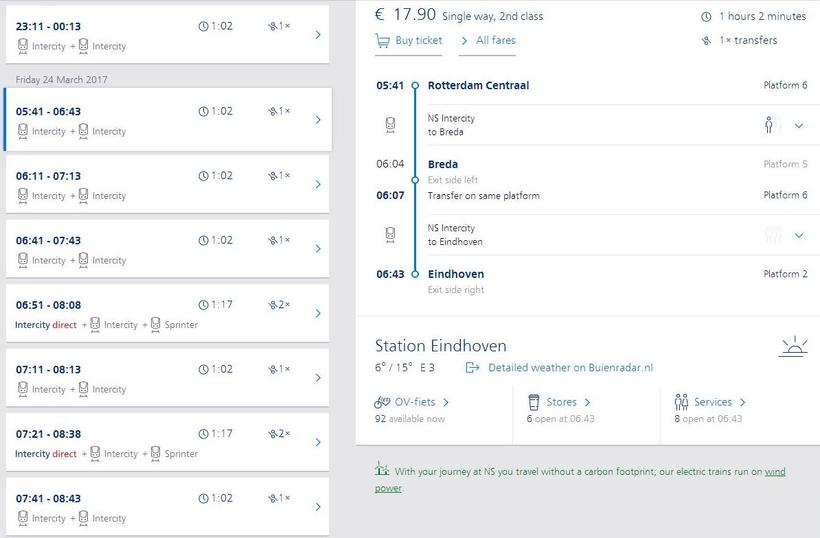Expand NS Intercity to Eindhoven details
The height and width of the screenshot is (538, 820).
coord(799,235)
